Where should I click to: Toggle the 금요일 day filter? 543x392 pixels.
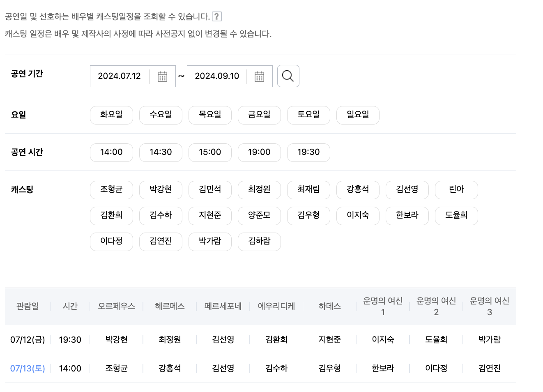259,115
